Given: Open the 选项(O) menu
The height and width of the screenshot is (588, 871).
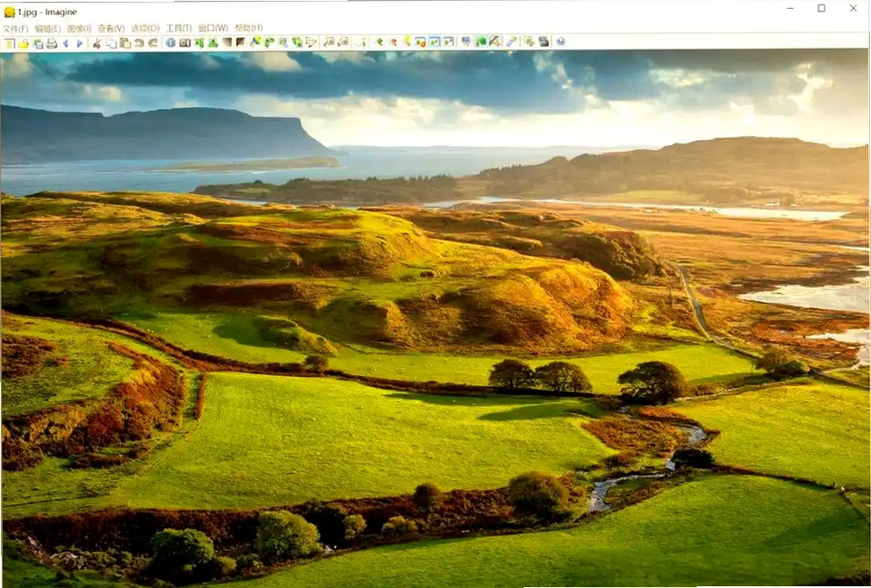Looking at the screenshot, I should (145, 28).
